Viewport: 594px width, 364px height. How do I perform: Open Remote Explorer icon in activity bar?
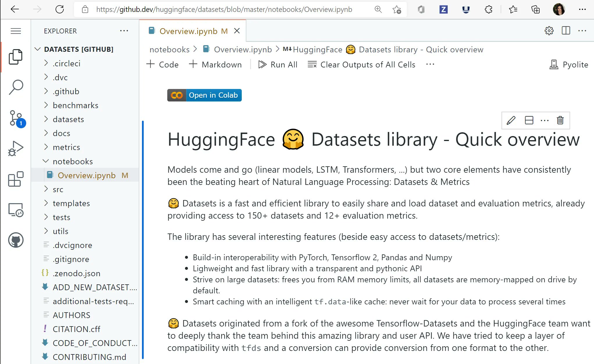(16, 210)
